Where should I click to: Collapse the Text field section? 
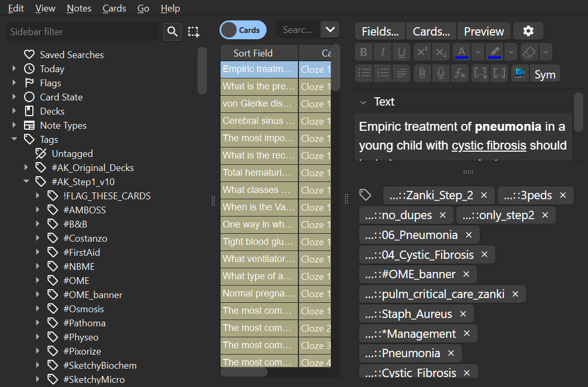[363, 102]
